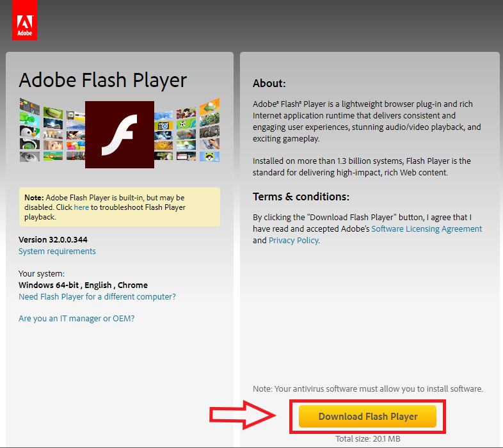Click the antivirus software note text

tap(368, 389)
